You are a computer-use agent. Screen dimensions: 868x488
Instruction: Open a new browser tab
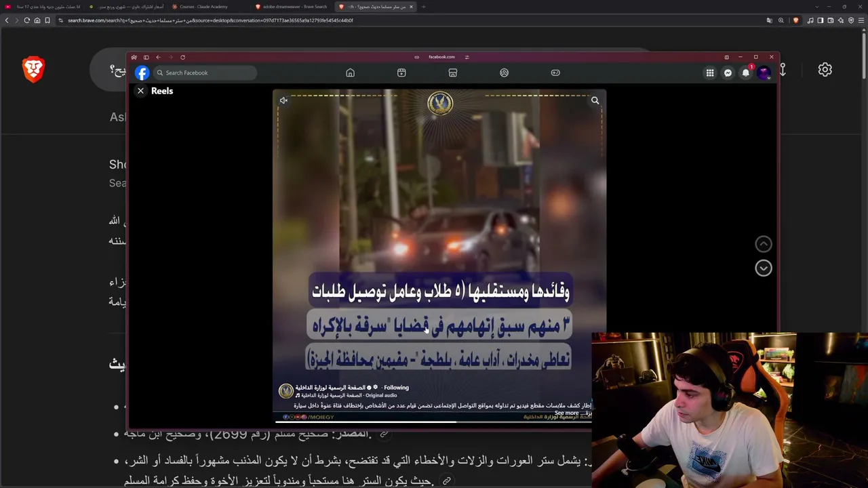click(423, 7)
